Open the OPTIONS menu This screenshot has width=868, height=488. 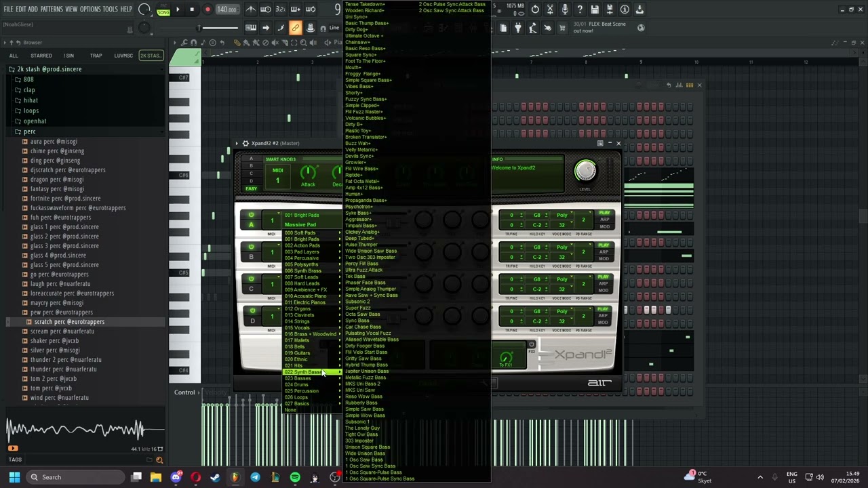click(90, 9)
